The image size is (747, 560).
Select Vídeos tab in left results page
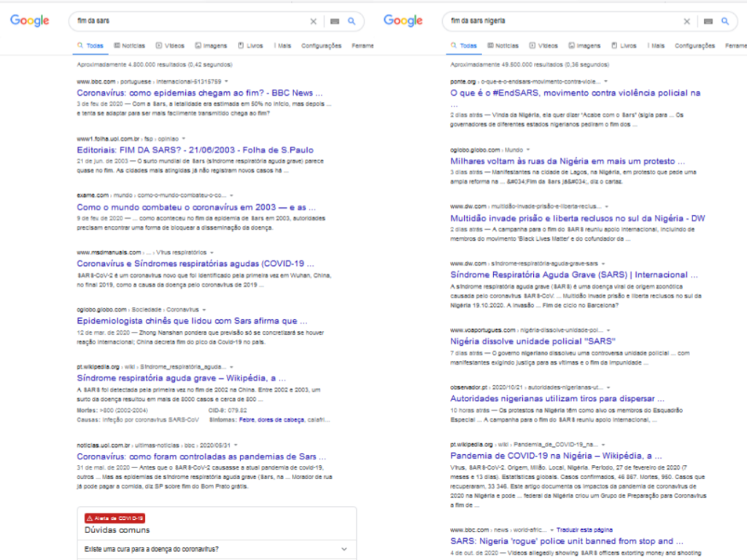click(170, 46)
